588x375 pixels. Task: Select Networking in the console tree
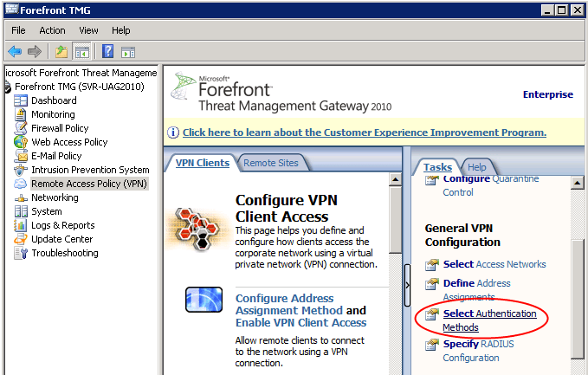click(55, 197)
